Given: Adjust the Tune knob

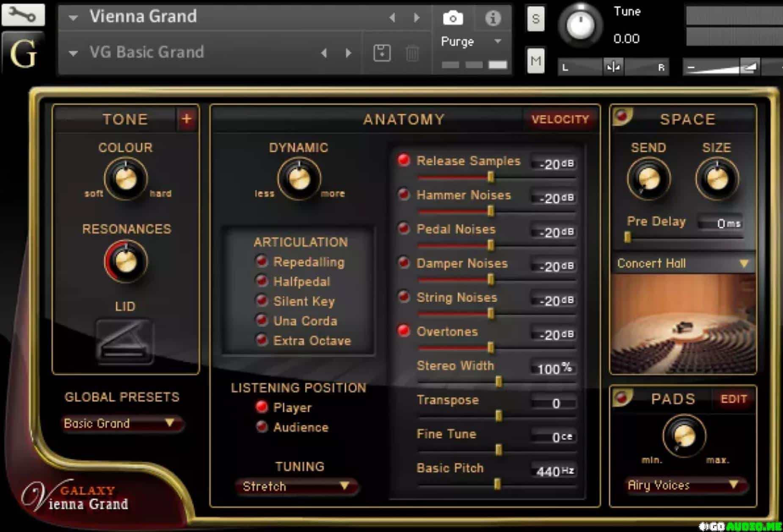Looking at the screenshot, I should coord(580,25).
